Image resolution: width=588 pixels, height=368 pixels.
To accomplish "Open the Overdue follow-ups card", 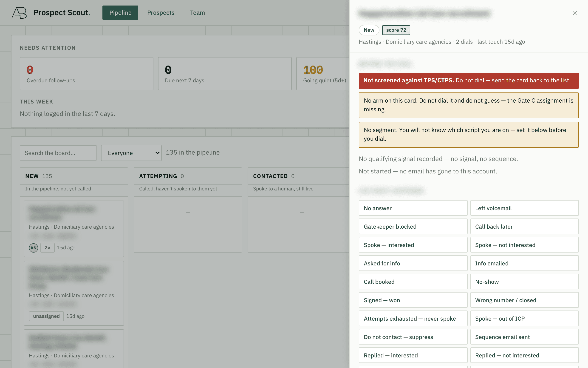I will pos(87,74).
